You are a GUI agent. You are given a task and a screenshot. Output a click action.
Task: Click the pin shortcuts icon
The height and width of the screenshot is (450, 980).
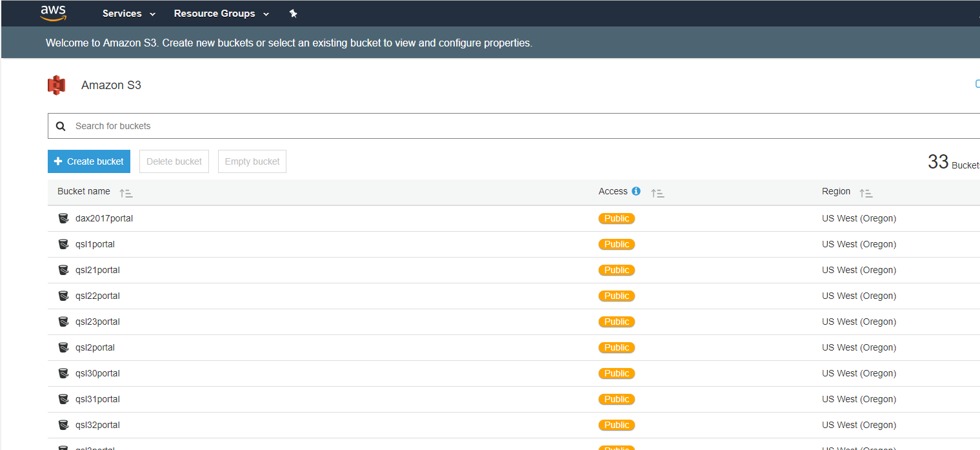coord(293,14)
